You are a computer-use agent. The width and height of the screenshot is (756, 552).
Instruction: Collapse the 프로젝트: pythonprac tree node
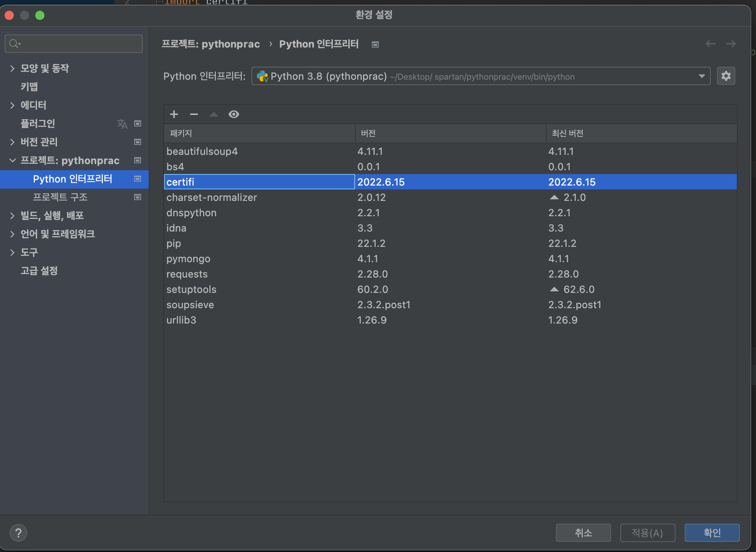[12, 160]
